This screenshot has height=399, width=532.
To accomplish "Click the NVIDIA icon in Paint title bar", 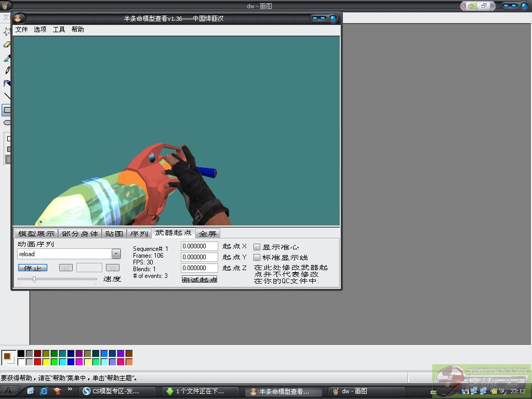I will [471, 6].
